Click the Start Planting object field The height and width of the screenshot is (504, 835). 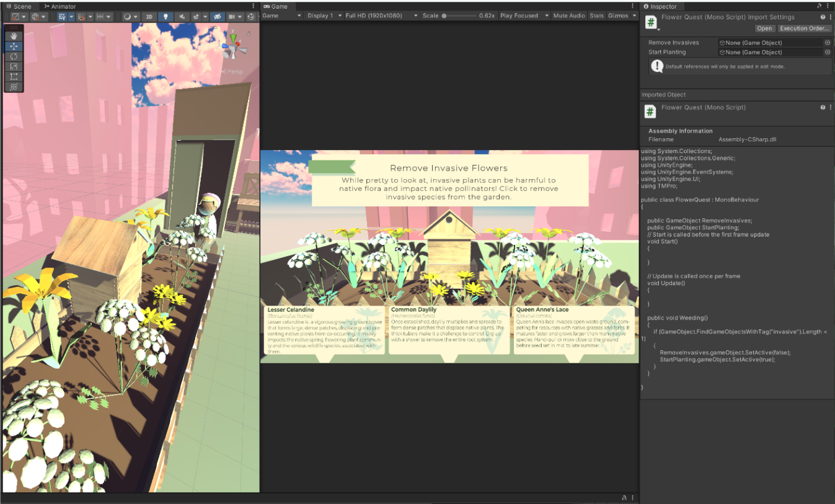click(x=771, y=52)
